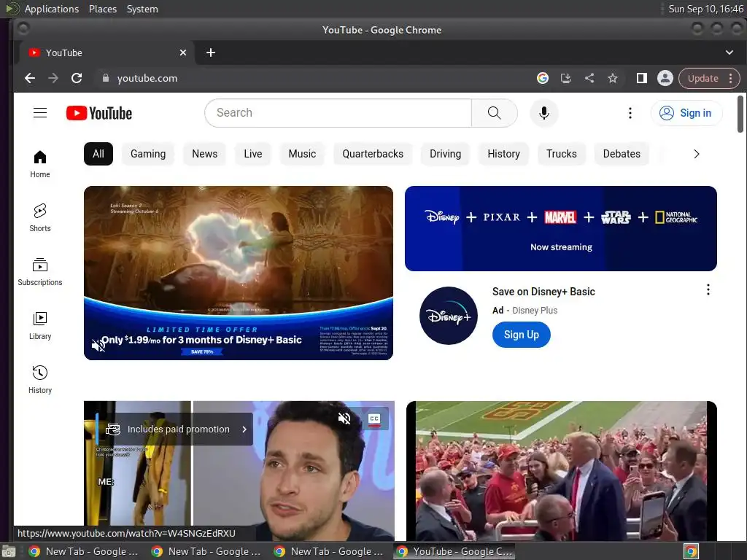
Task: Open Save on Disney+ Basic ad title
Action: [x=543, y=292]
